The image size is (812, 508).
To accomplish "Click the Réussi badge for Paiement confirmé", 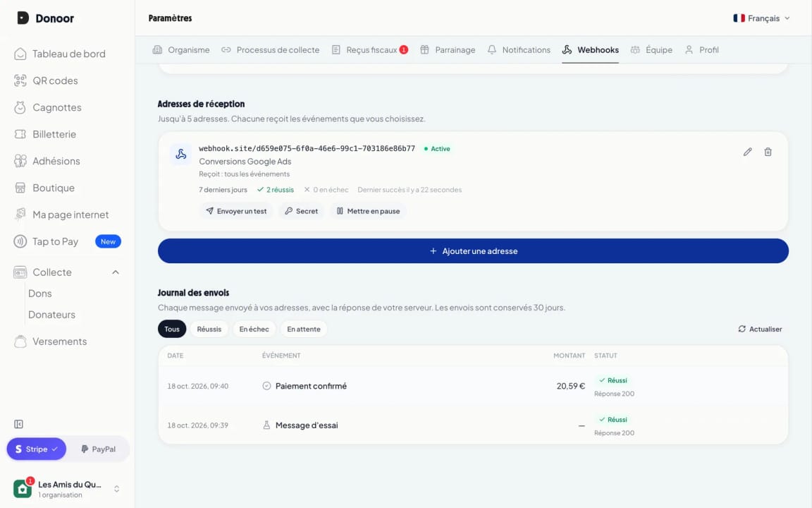I will coord(613,380).
